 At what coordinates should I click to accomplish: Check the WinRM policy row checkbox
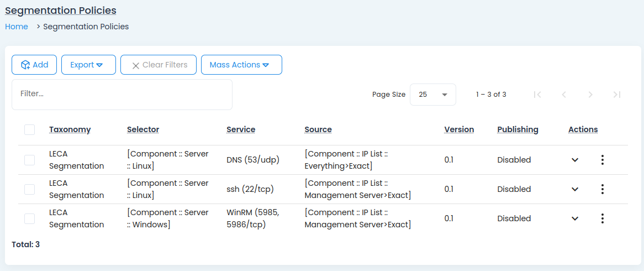click(x=30, y=218)
